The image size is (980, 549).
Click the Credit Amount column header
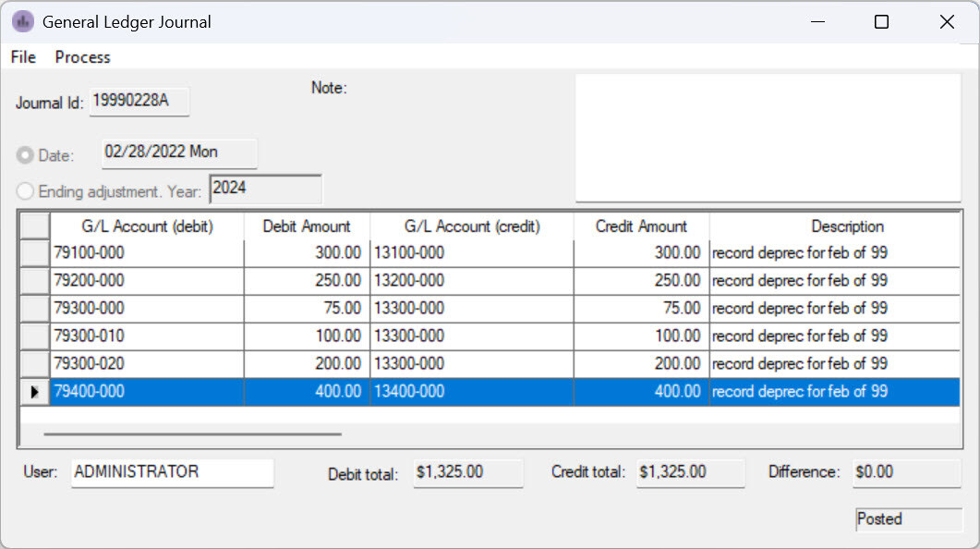(x=641, y=226)
